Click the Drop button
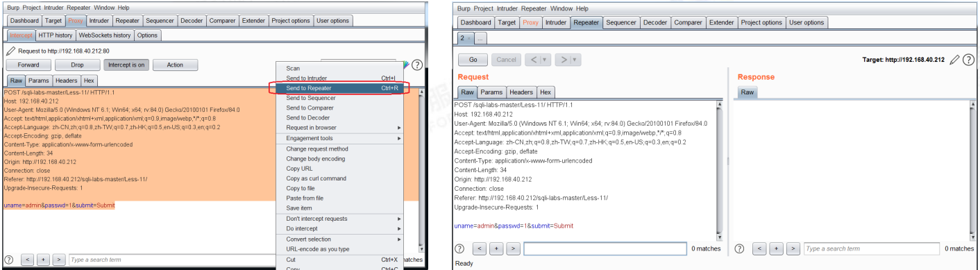Screen dimensions: 980x270 (x=77, y=65)
